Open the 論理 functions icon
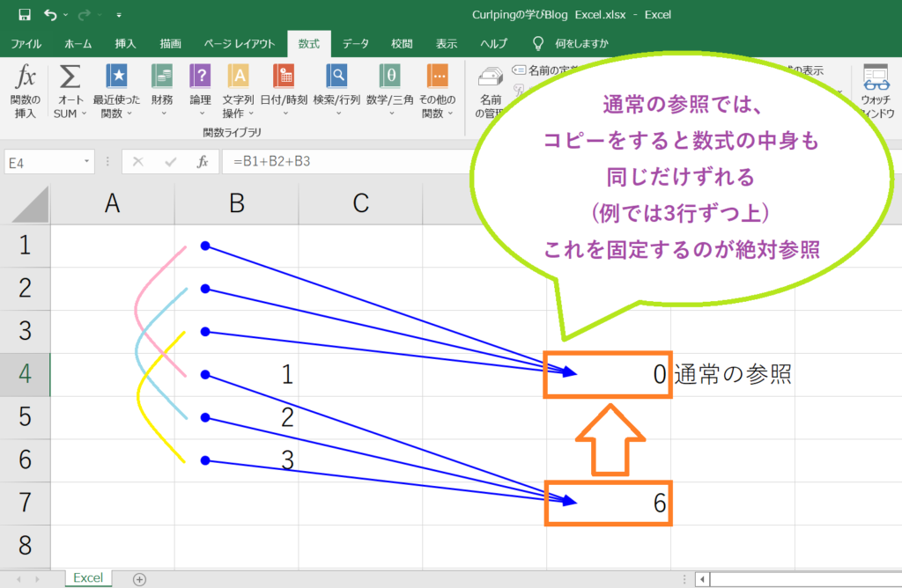 (200, 77)
